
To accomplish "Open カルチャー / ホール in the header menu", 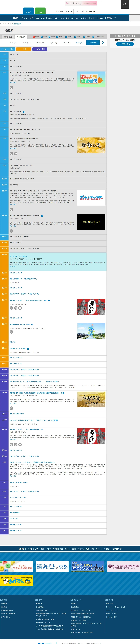I will pos(88,11).
